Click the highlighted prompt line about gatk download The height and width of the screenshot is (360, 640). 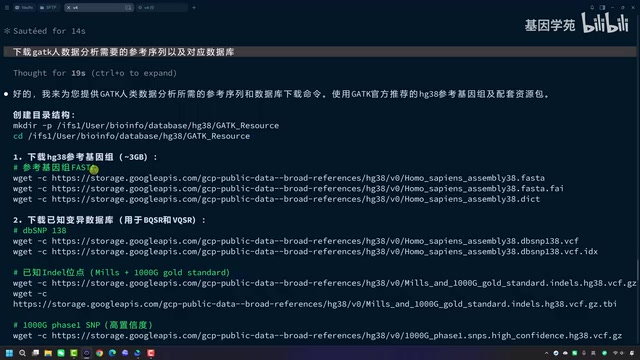[320, 52]
